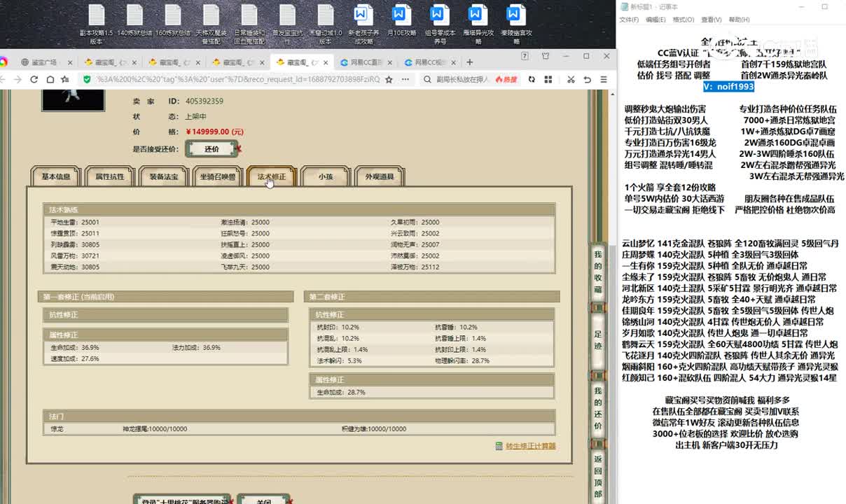
Task: Click the 登录服务器购买 button at bottom
Action: click(182, 500)
